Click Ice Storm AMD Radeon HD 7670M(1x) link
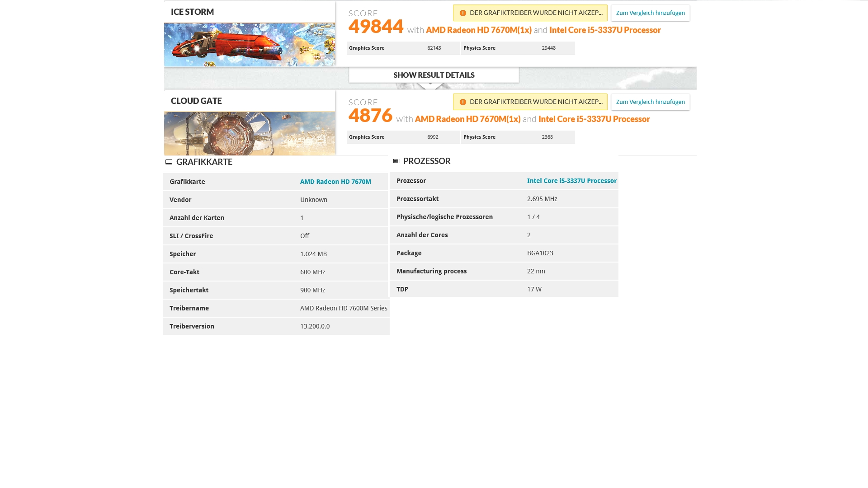This screenshot has height=488, width=868. [478, 30]
